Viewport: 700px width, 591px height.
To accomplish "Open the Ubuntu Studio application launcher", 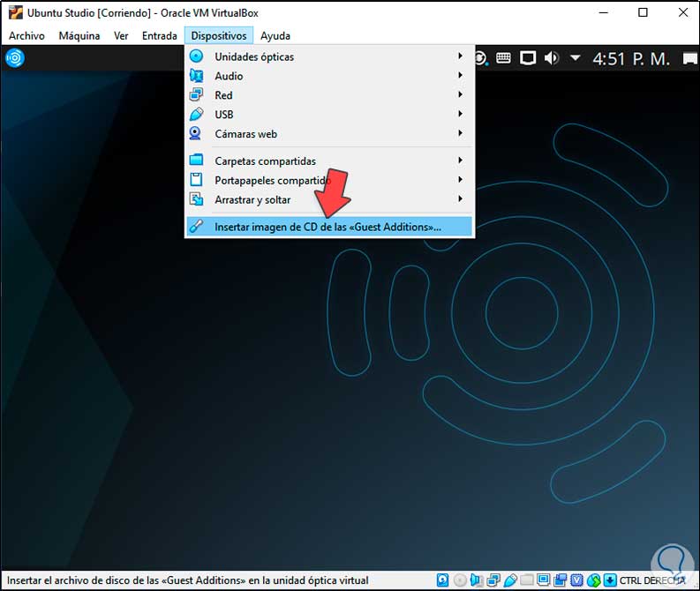I will [x=15, y=58].
